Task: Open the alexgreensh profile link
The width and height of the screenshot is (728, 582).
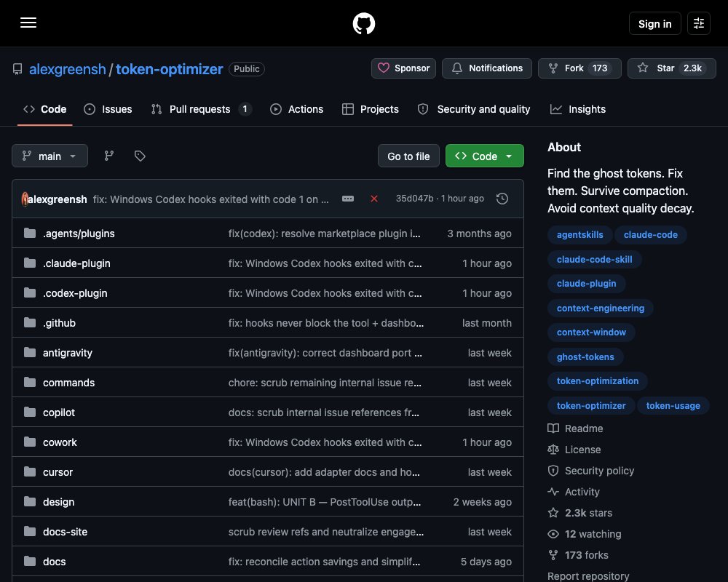Action: [x=67, y=68]
